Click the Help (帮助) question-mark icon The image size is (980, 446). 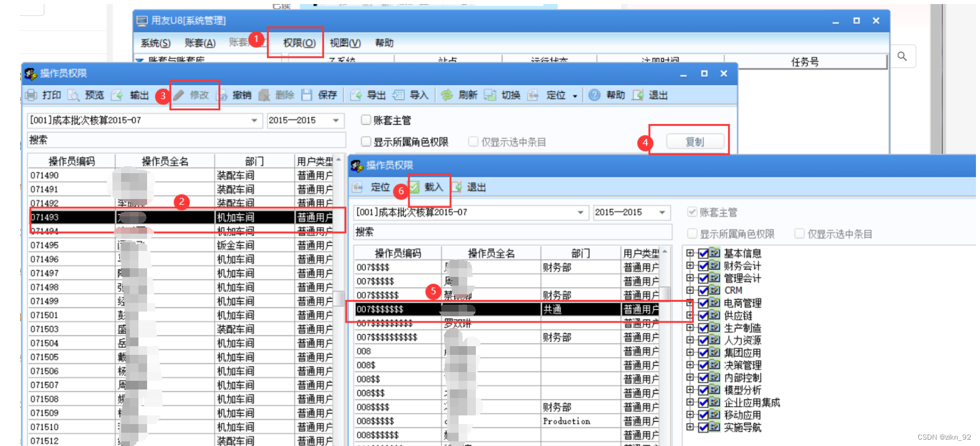595,95
